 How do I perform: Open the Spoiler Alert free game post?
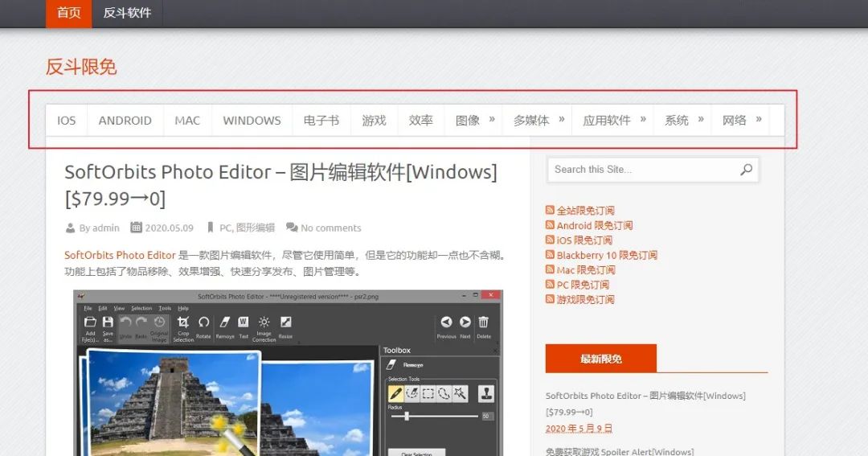[x=620, y=451]
